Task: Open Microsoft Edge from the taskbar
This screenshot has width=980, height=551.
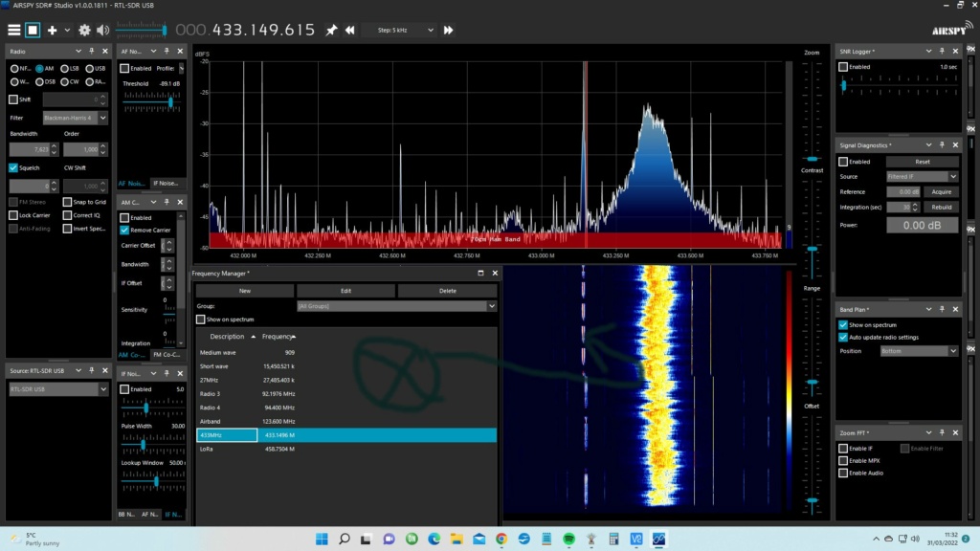Action: tap(434, 539)
